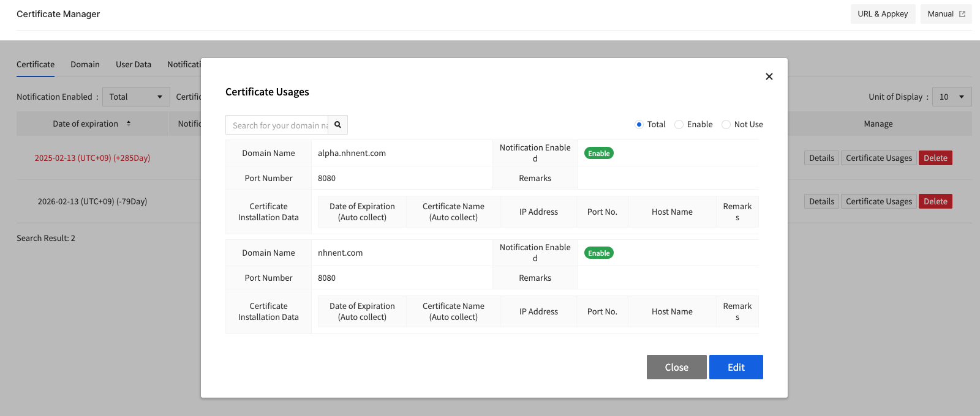Expand the Unit of Display dropdown

click(x=951, y=97)
